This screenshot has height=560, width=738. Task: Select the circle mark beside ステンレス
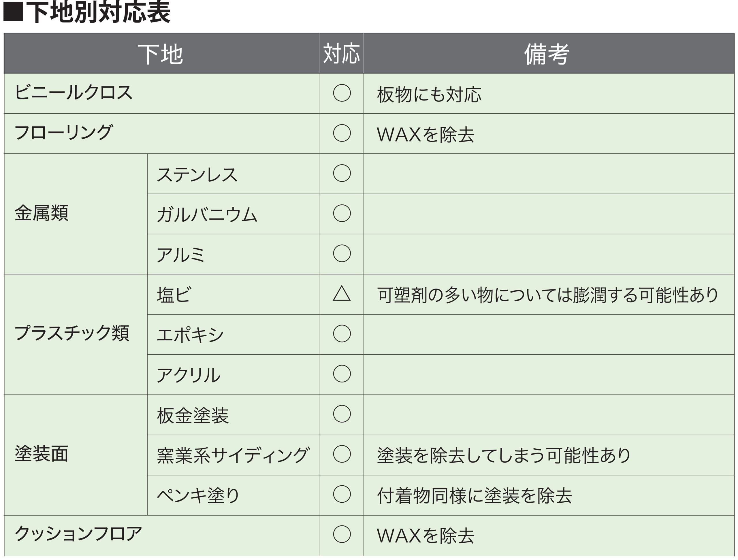(342, 173)
